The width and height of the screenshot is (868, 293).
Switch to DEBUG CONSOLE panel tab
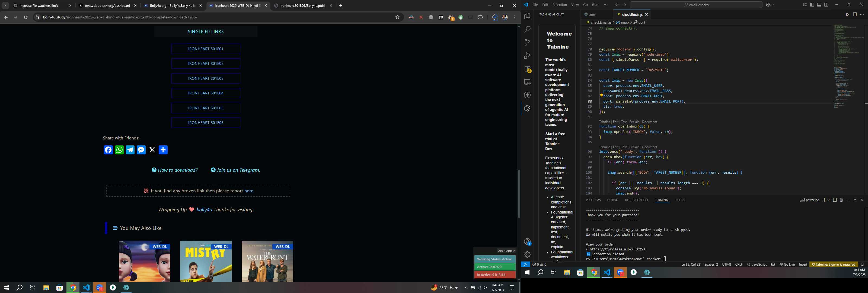[637, 200]
